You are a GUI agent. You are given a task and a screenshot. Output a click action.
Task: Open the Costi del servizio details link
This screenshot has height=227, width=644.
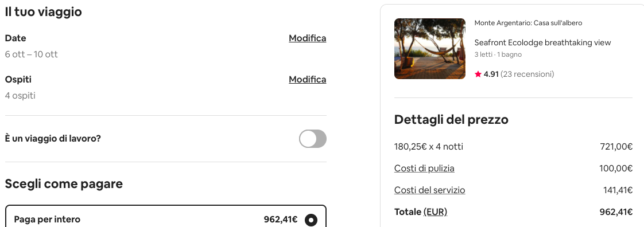pos(429,190)
